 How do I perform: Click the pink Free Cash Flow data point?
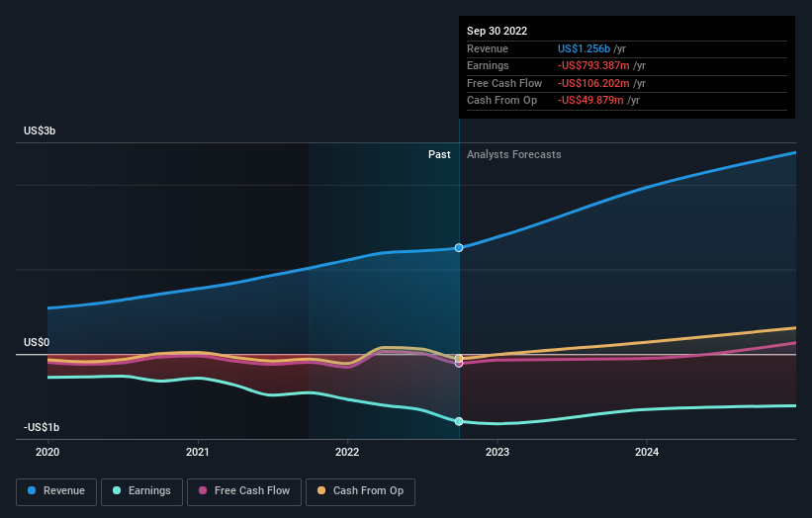[x=459, y=364]
